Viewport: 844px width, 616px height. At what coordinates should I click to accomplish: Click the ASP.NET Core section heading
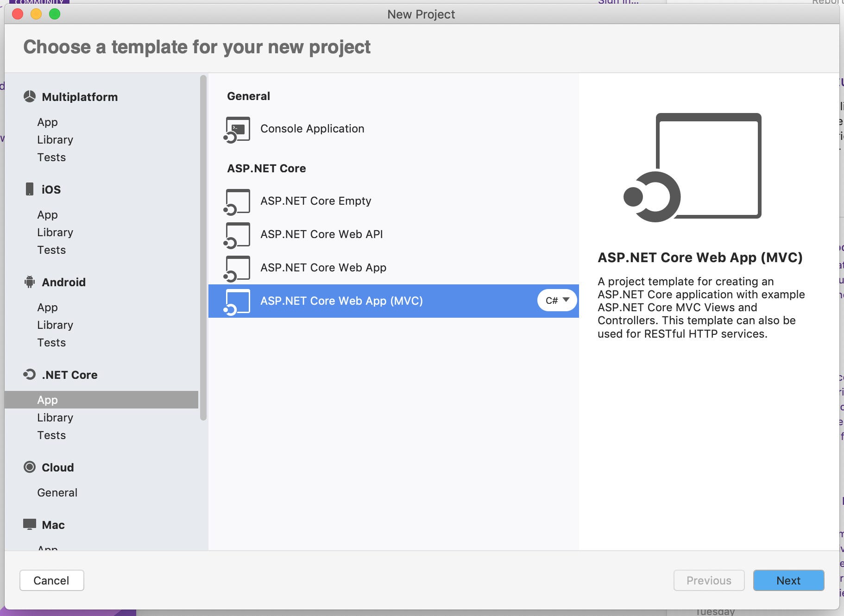[266, 168]
